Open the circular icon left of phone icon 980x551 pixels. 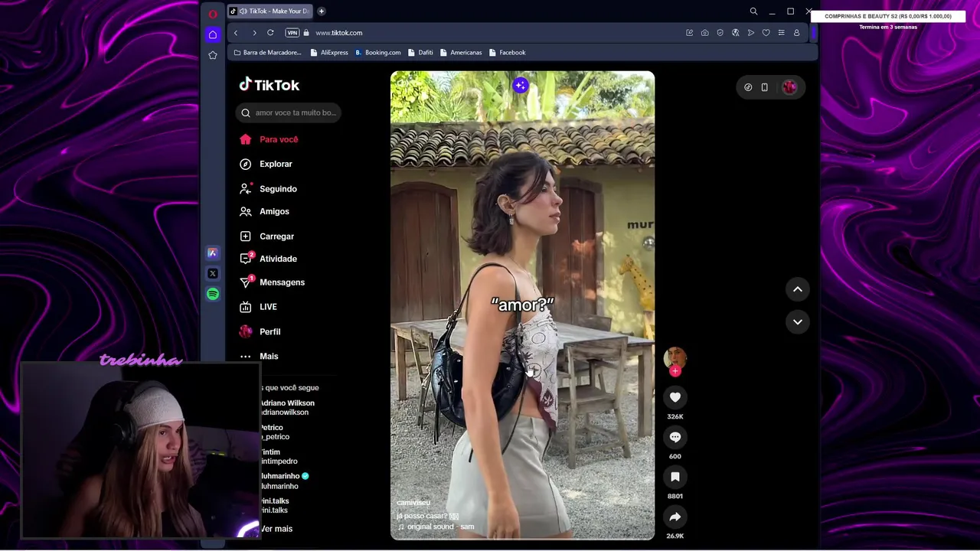748,87
